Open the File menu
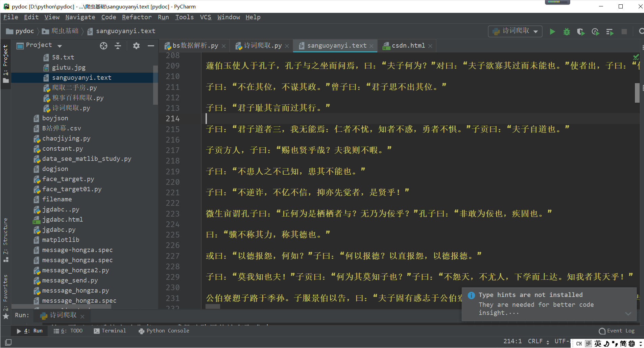This screenshot has height=348, width=644. tap(11, 17)
